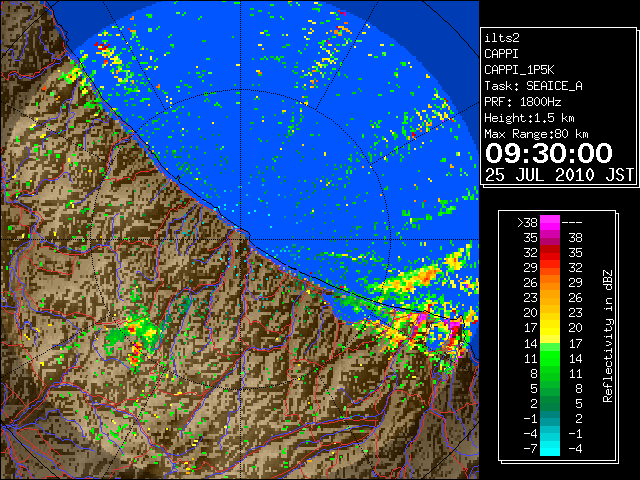
Task: Click the dark green 2–5 dBZ legend band
Action: click(x=550, y=403)
